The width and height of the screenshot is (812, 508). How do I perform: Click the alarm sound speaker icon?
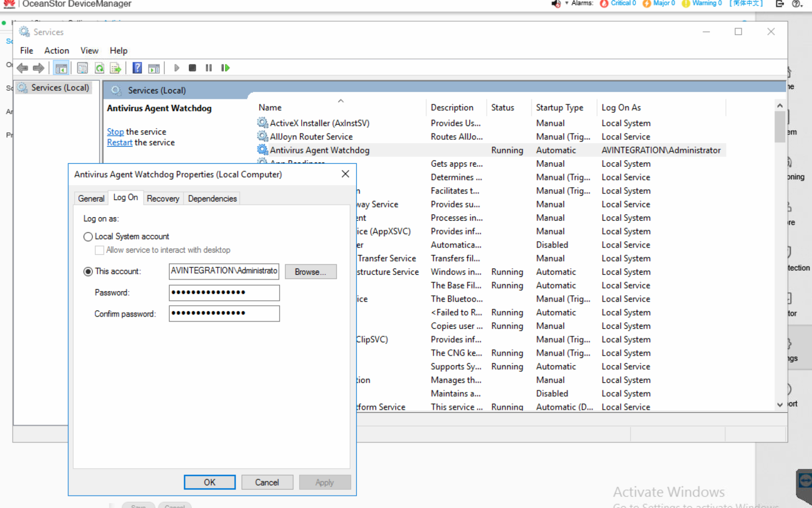click(556, 4)
